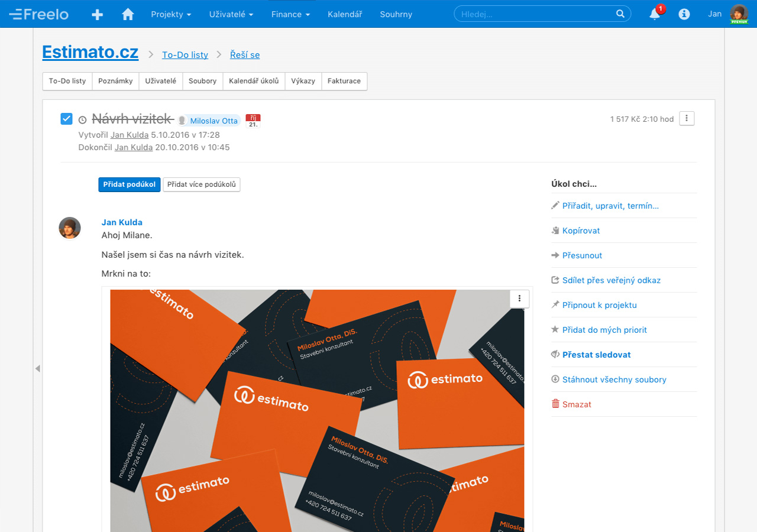
Task: Click Jan Kulda's comment avatar
Action: [70, 228]
